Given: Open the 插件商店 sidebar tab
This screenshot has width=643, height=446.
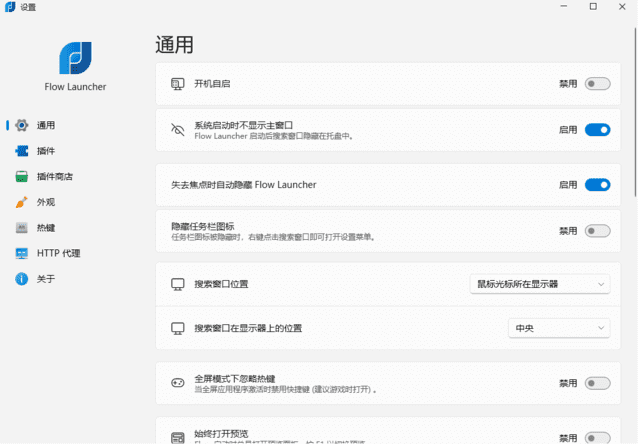Looking at the screenshot, I should pyautogui.click(x=54, y=177).
